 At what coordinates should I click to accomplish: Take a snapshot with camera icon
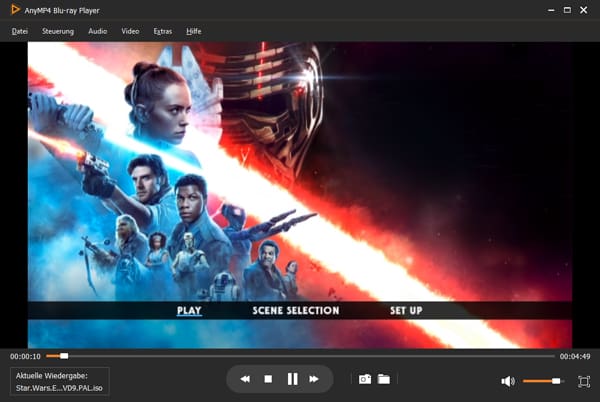click(x=365, y=379)
